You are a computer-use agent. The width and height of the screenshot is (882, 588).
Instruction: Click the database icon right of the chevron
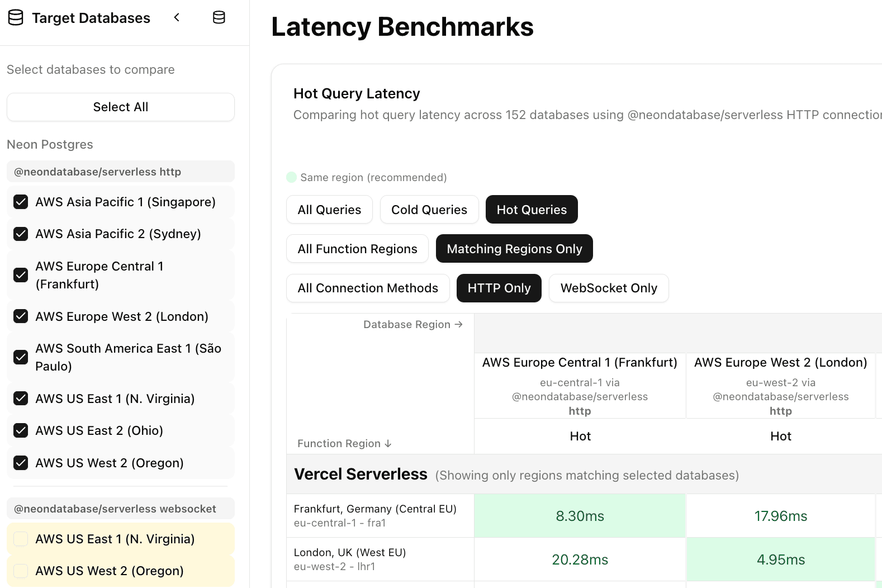click(x=219, y=18)
